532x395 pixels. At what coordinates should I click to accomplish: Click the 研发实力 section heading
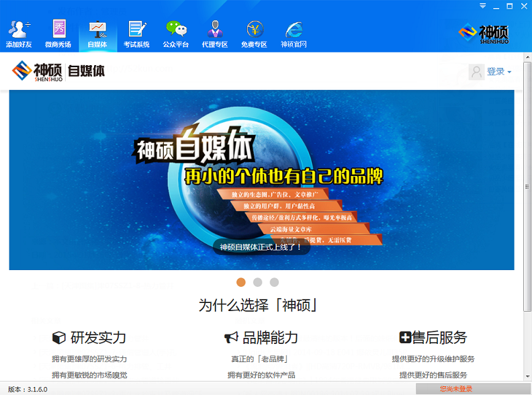click(89, 337)
